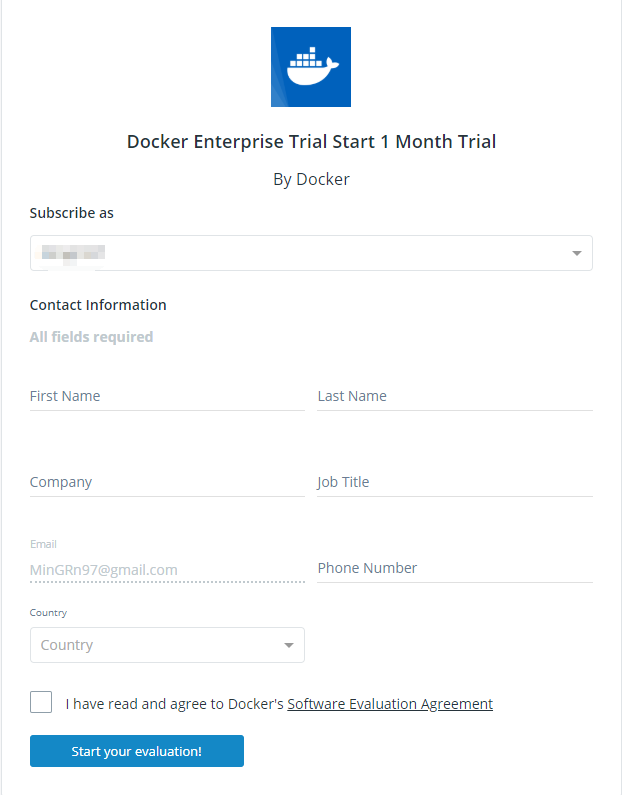Viewport: 622px width, 795px height.
Task: Click into the Last Name field
Action: point(454,396)
